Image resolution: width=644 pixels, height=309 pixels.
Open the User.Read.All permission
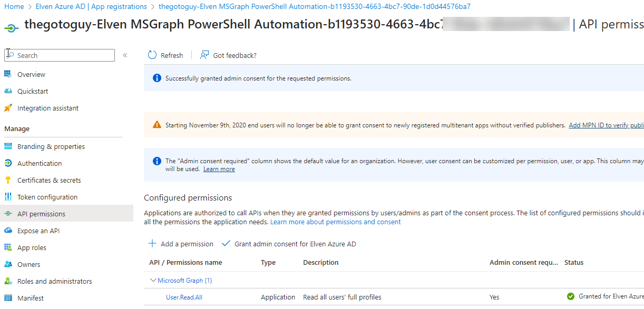pos(184,297)
